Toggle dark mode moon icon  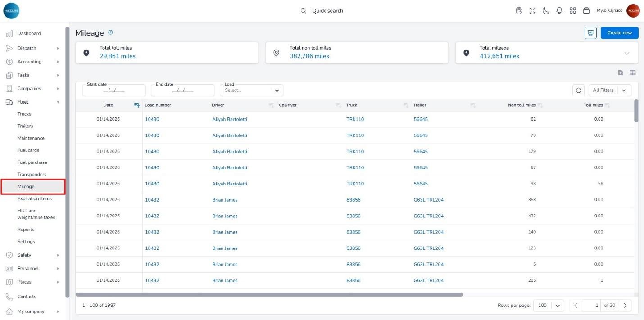coord(546,11)
